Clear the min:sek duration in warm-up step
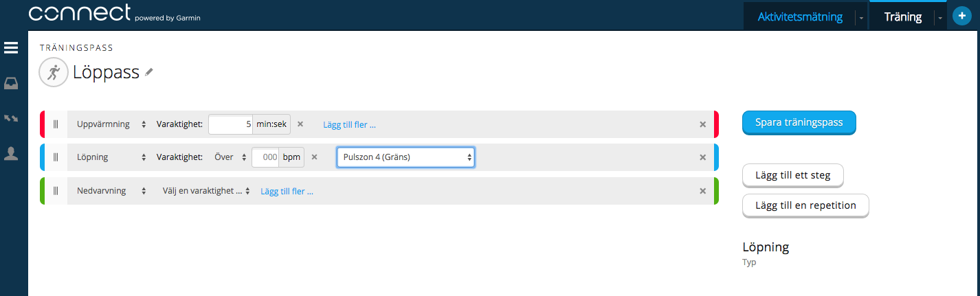The height and width of the screenshot is (296, 980). click(x=300, y=124)
